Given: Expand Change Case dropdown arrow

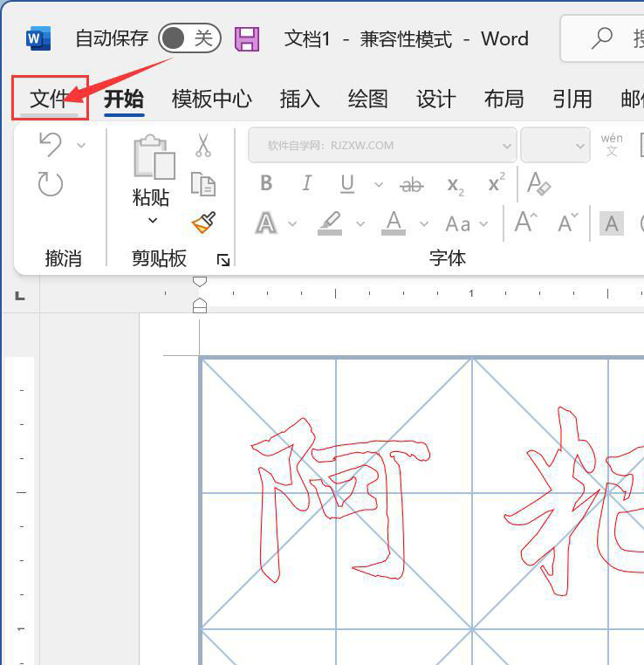Looking at the screenshot, I should click(483, 223).
